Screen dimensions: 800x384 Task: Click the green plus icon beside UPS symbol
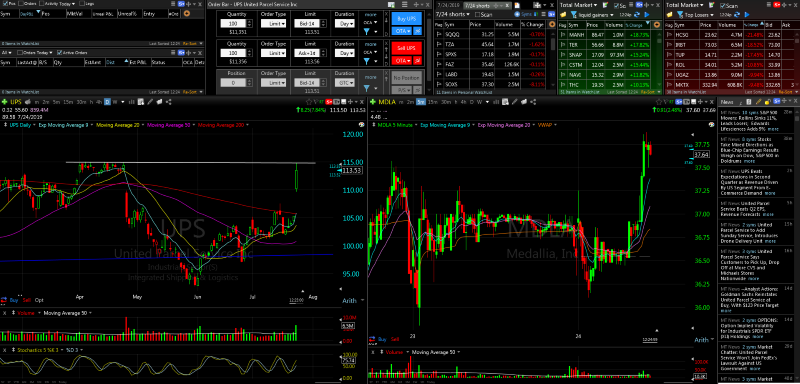click(4, 102)
